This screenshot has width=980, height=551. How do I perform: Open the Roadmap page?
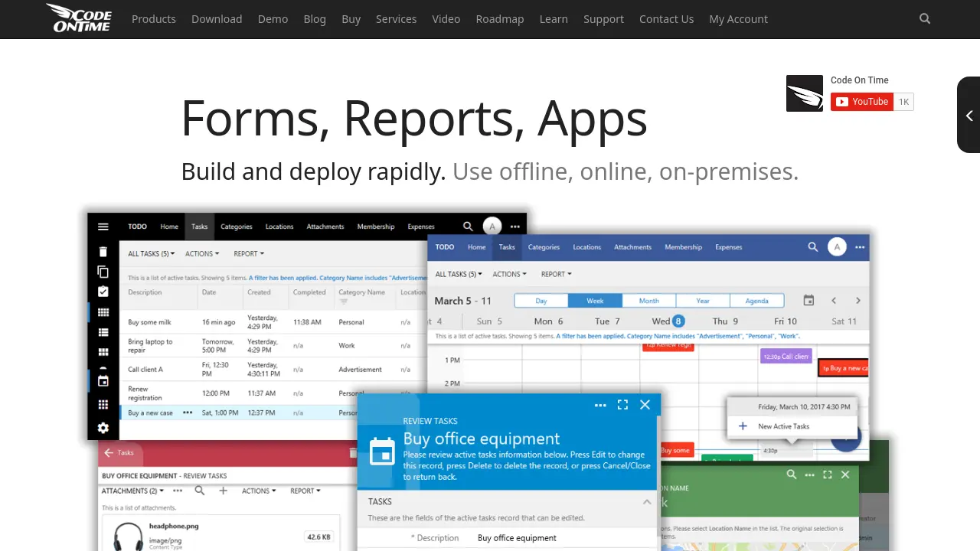(500, 19)
